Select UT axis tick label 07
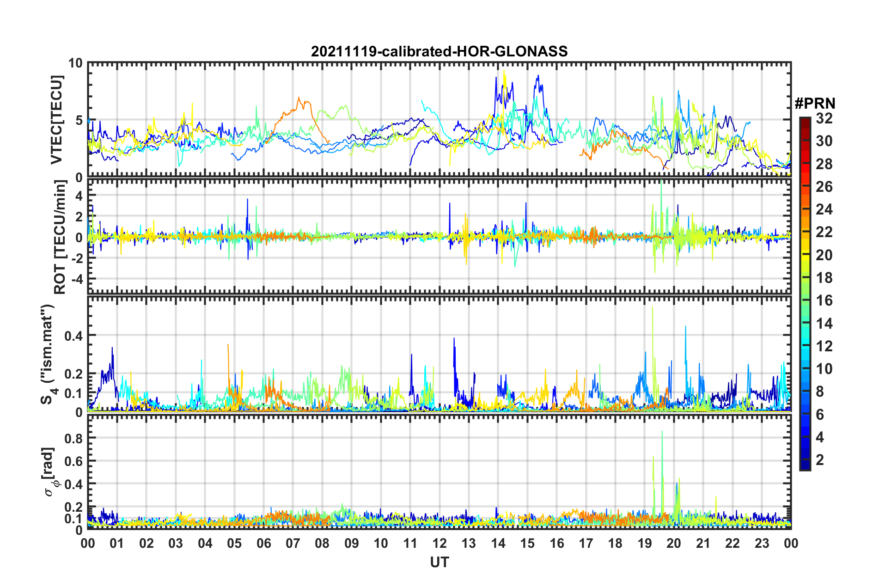 click(x=293, y=543)
